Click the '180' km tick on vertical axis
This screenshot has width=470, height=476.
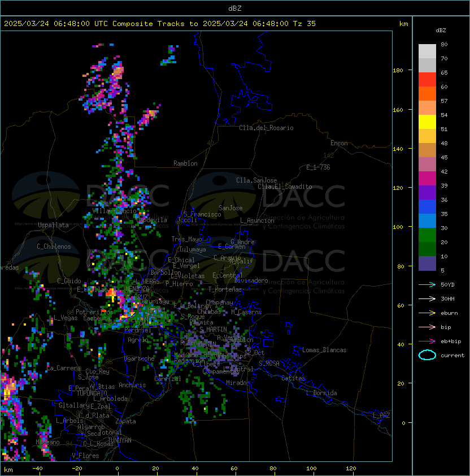click(398, 71)
